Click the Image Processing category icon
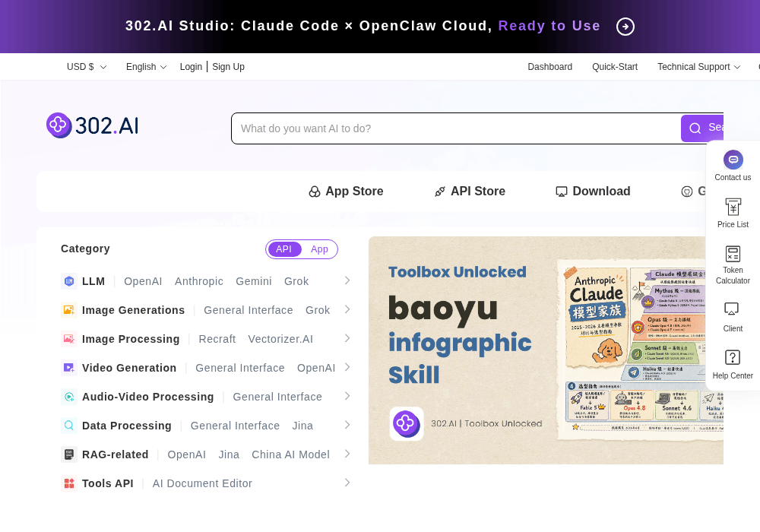 (x=69, y=339)
